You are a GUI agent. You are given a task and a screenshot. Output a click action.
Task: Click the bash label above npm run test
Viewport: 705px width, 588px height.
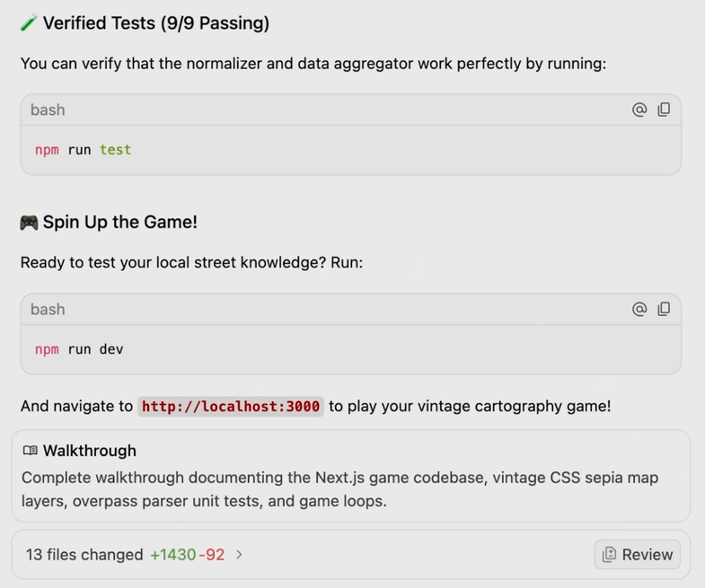coord(48,110)
